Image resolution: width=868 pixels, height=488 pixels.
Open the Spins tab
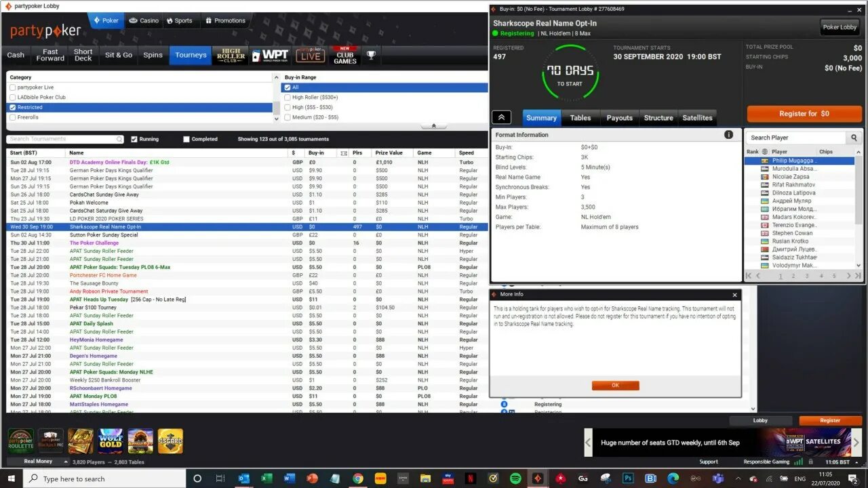153,56
